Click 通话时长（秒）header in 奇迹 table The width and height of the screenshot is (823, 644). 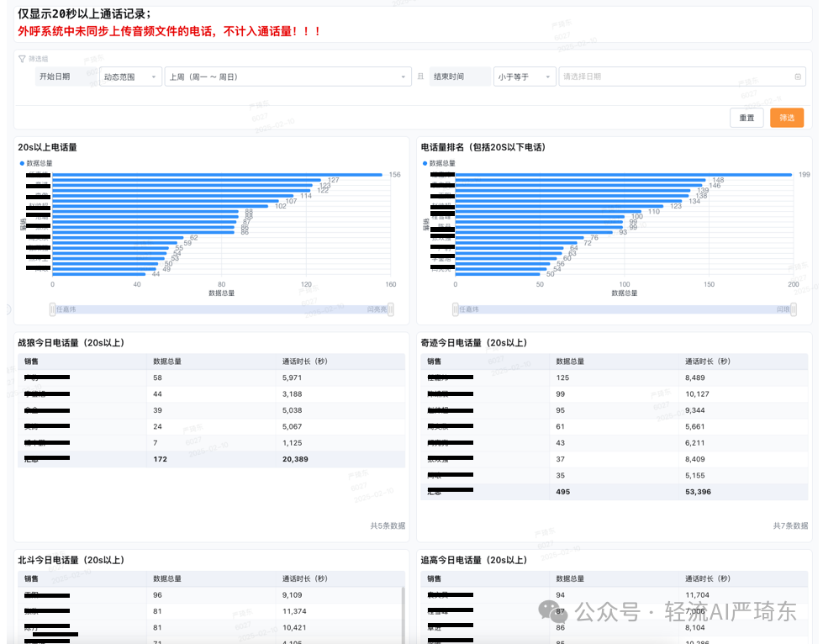708,362
